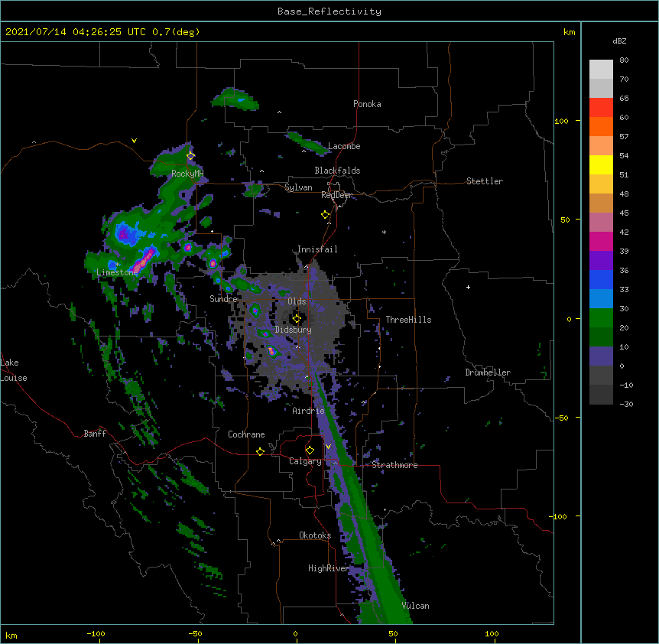Click the Olds town label

[297, 301]
